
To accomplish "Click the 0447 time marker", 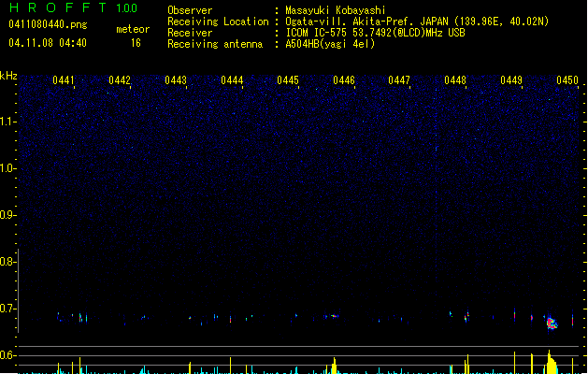I will 399,80.
